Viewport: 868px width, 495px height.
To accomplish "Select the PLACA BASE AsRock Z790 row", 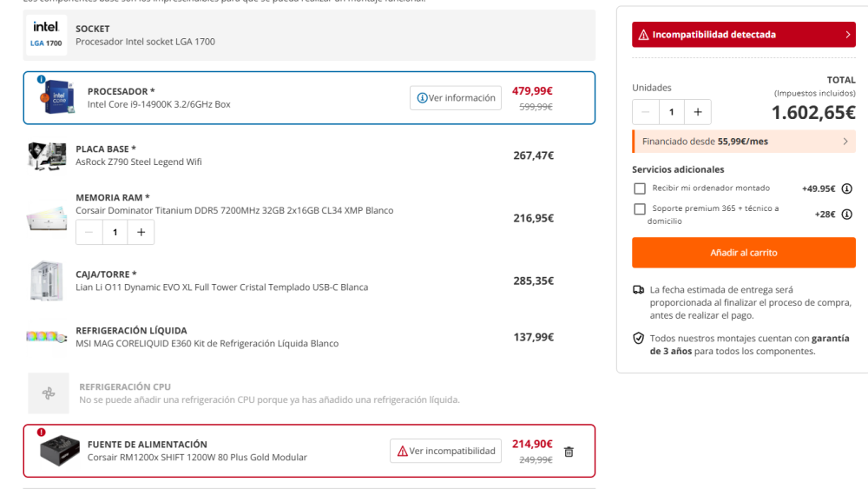I will click(x=309, y=155).
